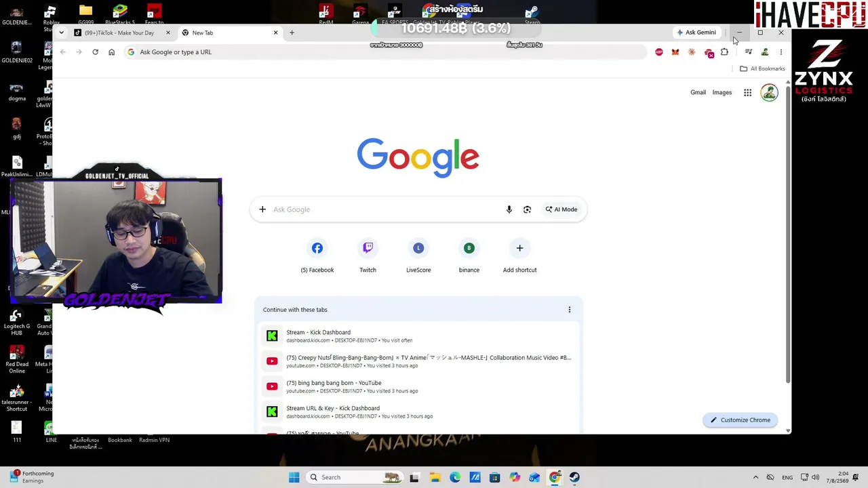This screenshot has width=868, height=488.
Task: Resume the Stream - Kick Dashboard tab
Action: tap(418, 335)
